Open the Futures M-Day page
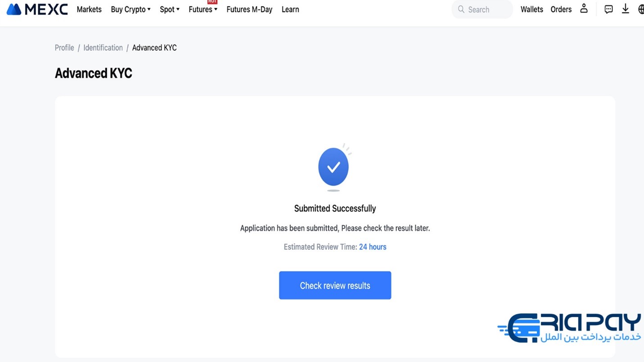 tap(249, 9)
